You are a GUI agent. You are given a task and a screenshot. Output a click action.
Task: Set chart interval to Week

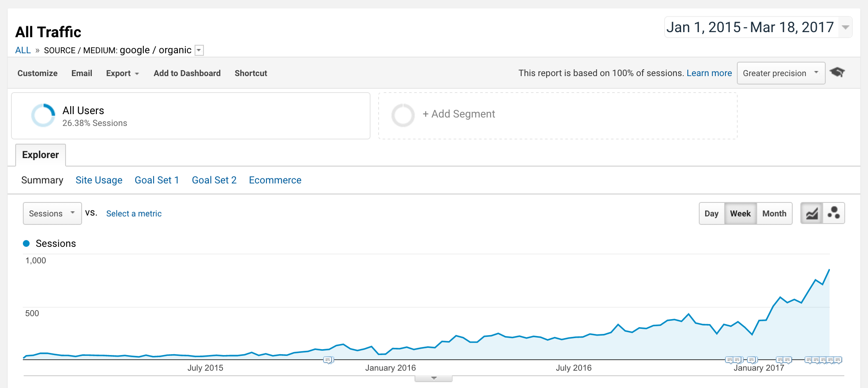[x=740, y=213]
